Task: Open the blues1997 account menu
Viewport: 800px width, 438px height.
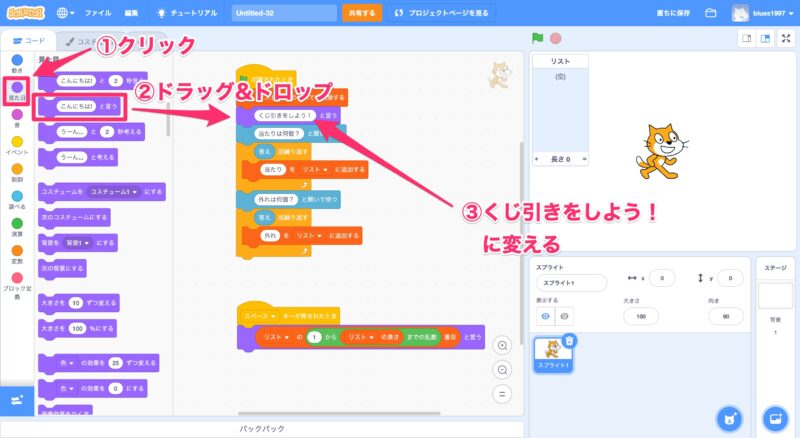Action: pos(763,14)
